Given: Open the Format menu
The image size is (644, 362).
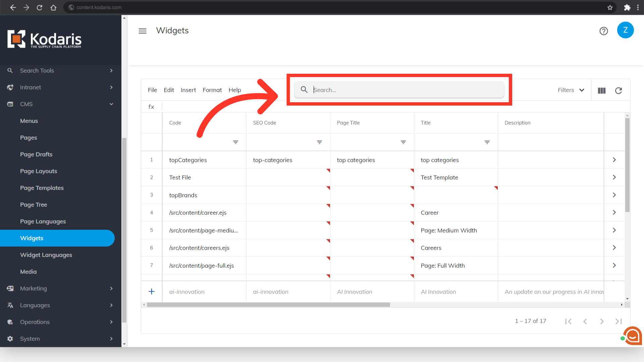Looking at the screenshot, I should coord(212,90).
